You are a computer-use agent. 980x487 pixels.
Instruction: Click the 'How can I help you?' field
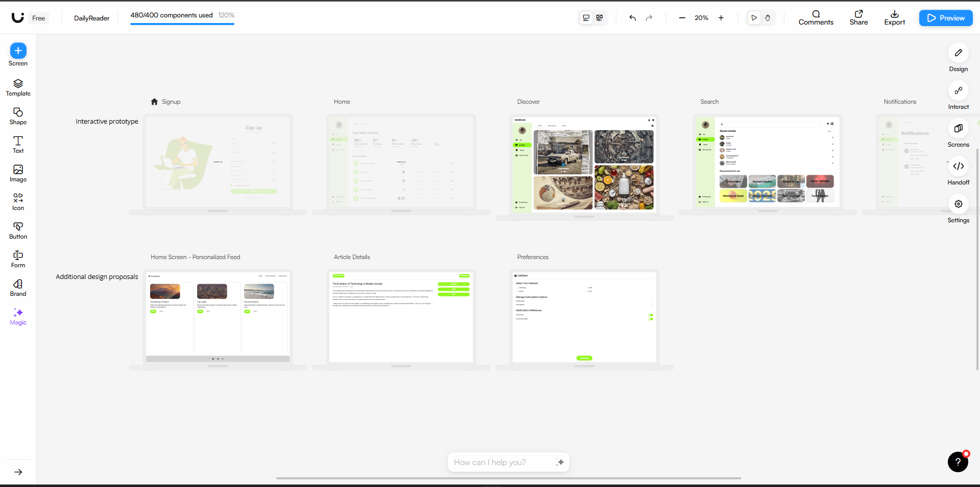pyautogui.click(x=500, y=462)
